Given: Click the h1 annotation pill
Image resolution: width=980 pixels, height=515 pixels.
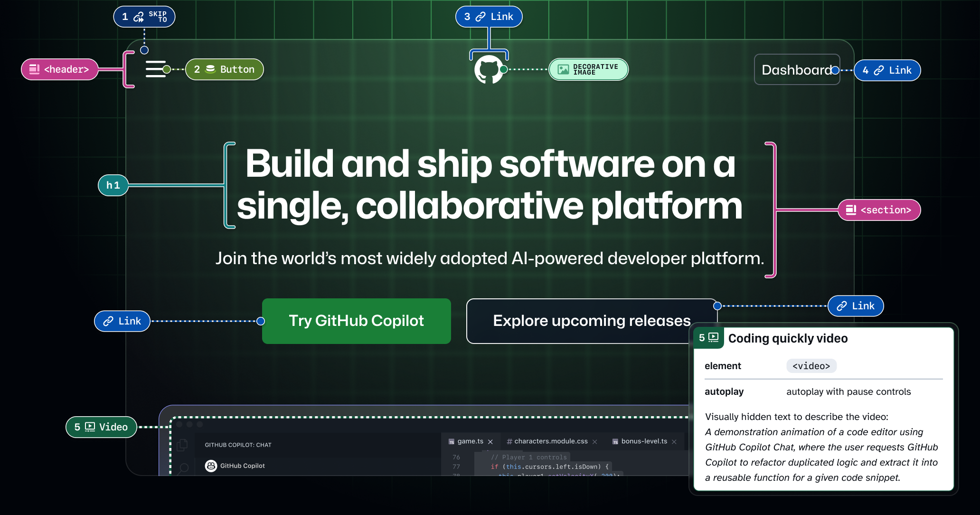Looking at the screenshot, I should (113, 185).
